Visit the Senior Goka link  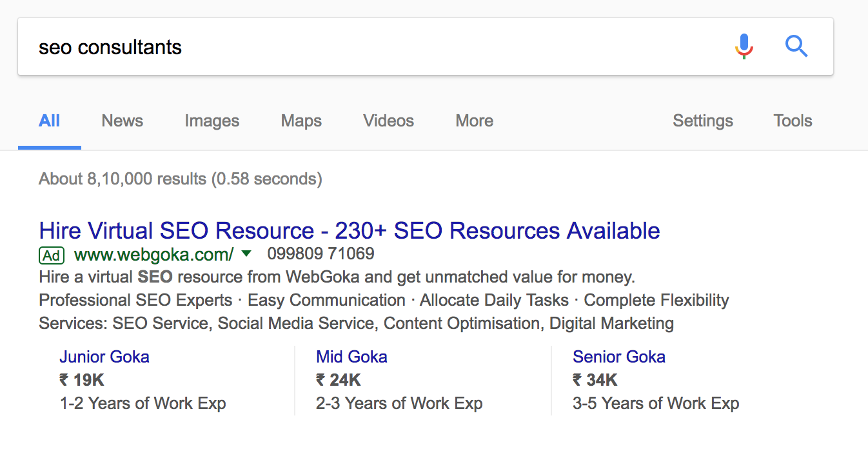pos(618,357)
